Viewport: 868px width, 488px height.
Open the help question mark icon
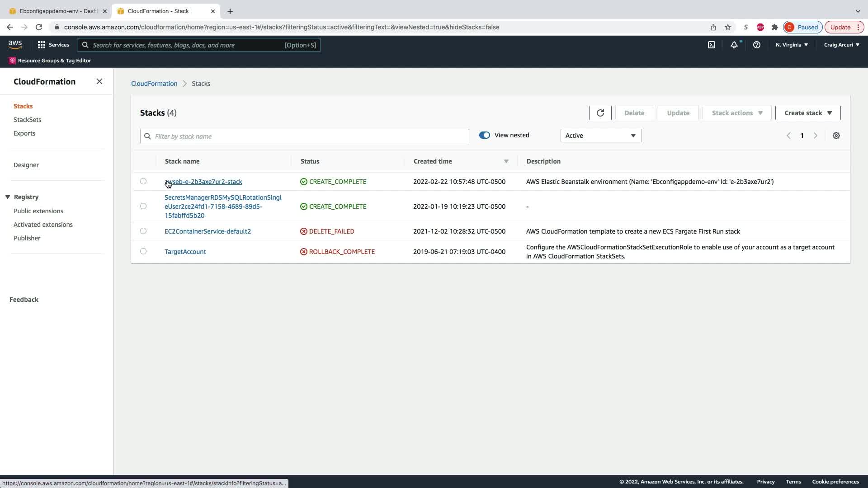[x=756, y=45]
